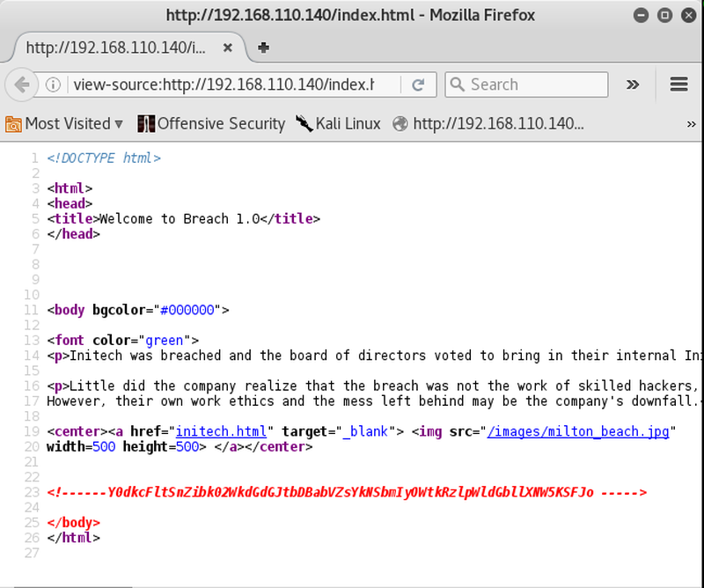Click the search magnifier icon

(458, 85)
